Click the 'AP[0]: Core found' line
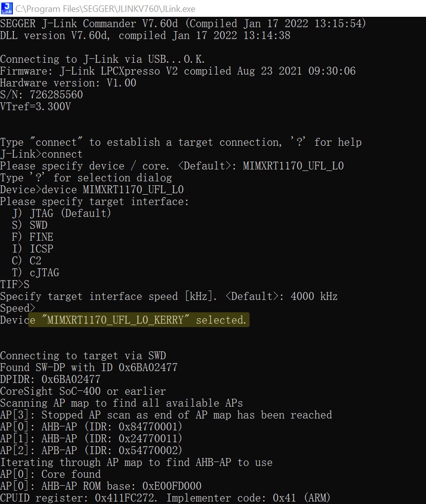Image resolution: width=426 pixels, height=504 pixels. pos(50,474)
